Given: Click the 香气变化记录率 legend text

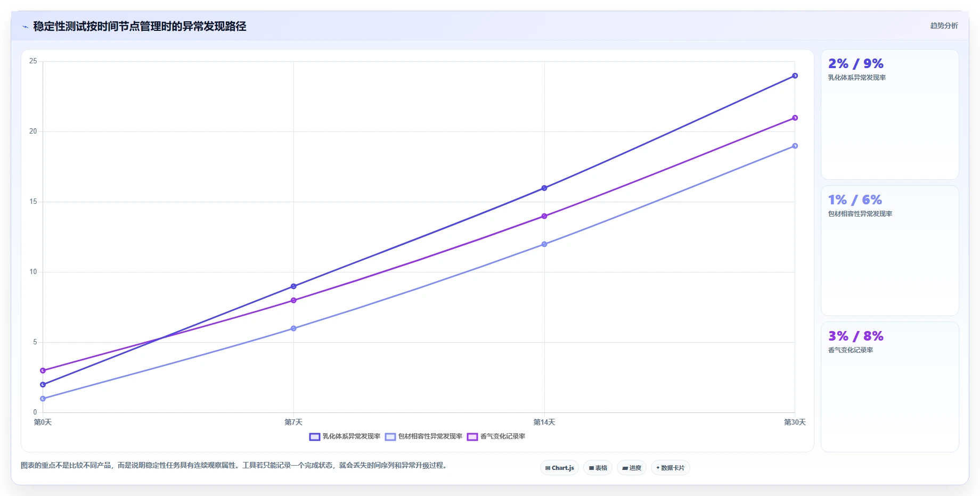Looking at the screenshot, I should click(503, 436).
